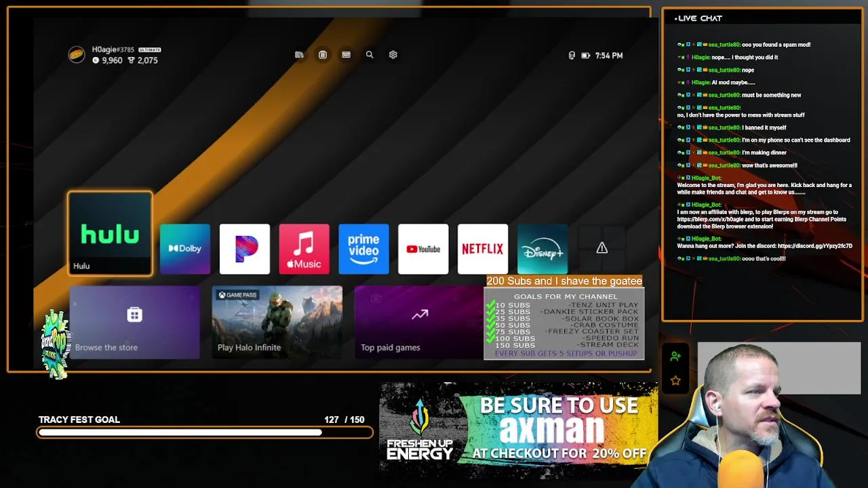868x488 pixels.
Task: Click the Ultimate badge beside gamertag
Action: coord(150,49)
